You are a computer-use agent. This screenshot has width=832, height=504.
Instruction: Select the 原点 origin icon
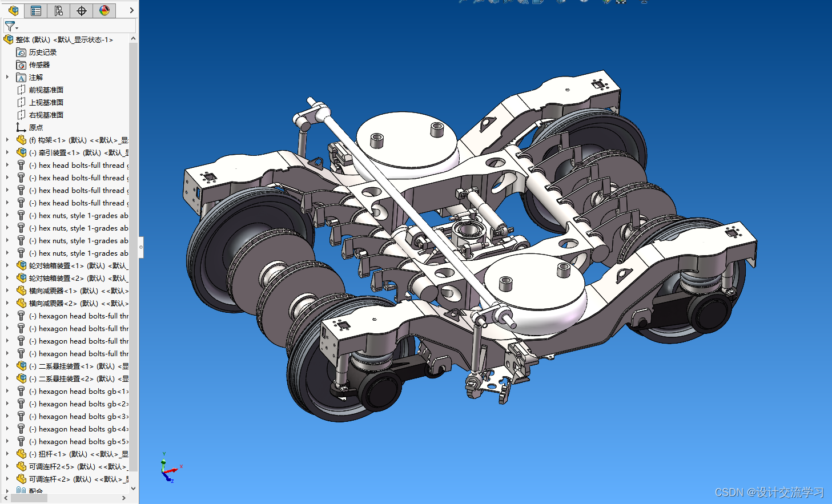pyautogui.click(x=21, y=127)
